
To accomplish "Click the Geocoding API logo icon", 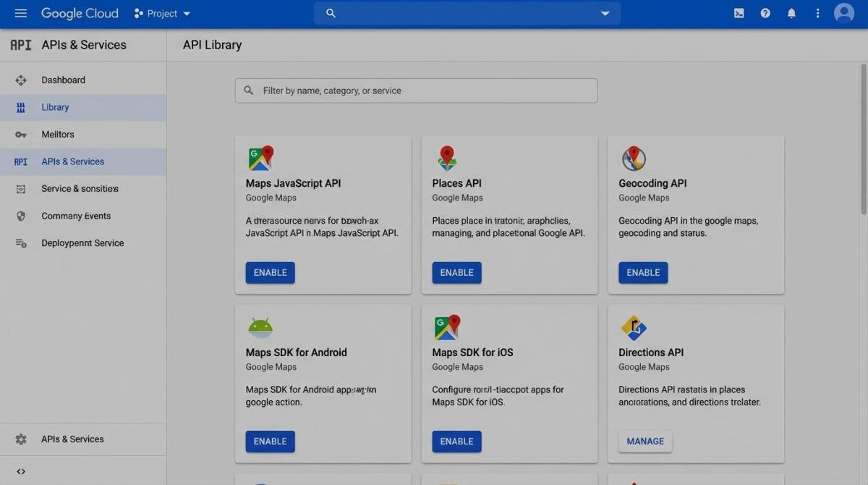I will click(634, 158).
